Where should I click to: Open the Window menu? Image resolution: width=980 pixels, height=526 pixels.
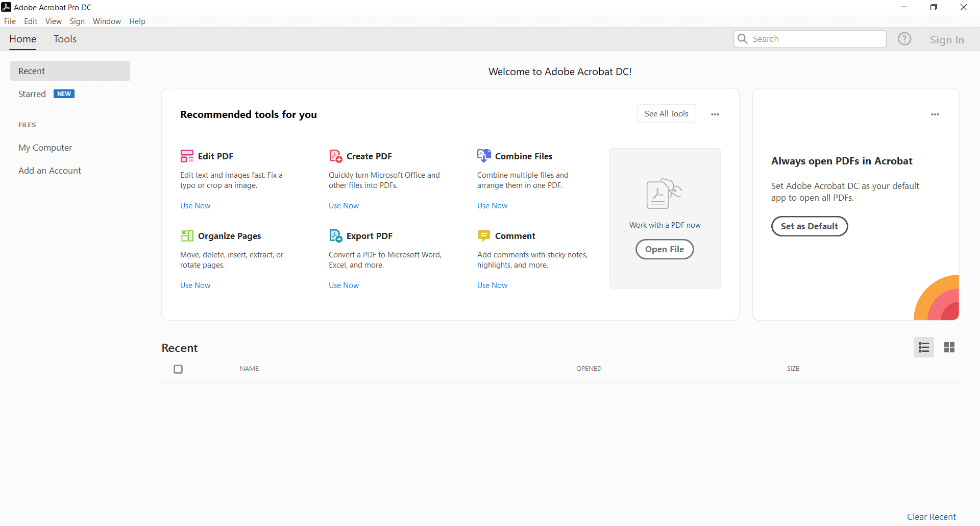click(x=107, y=21)
